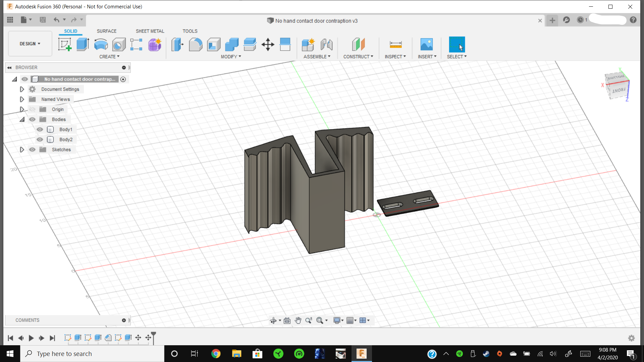Undo the last action
This screenshot has height=362, width=644.
click(56, 20)
